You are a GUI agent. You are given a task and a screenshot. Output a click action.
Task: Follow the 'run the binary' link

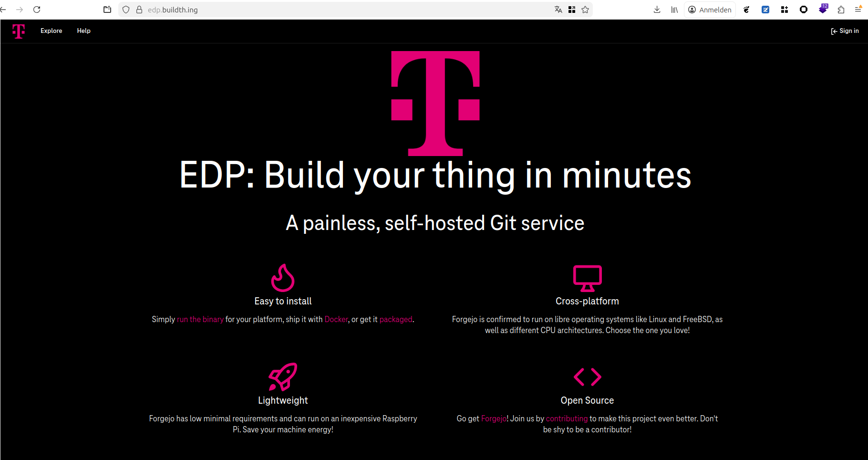click(x=200, y=319)
